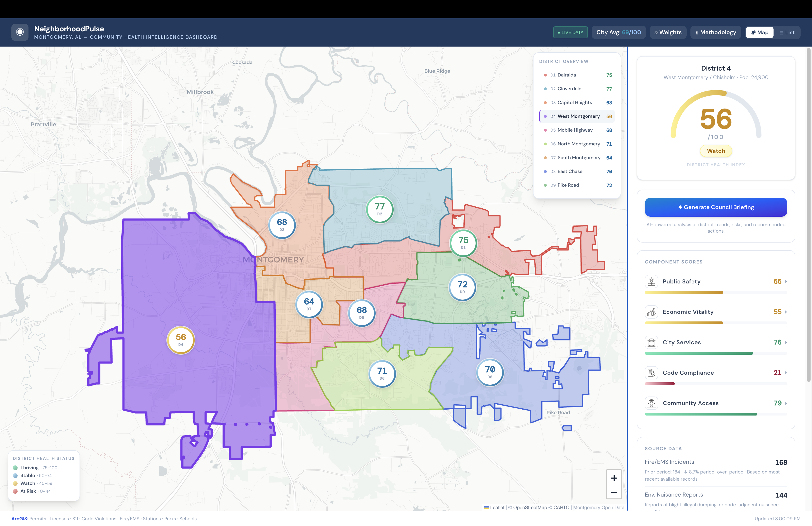This screenshot has width=812, height=526.
Task: Switch to Map view
Action: pyautogui.click(x=760, y=32)
